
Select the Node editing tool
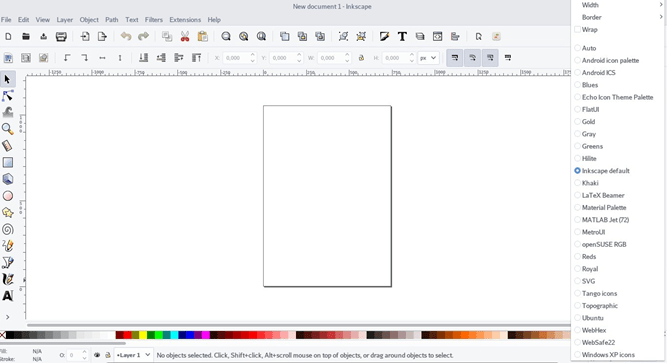[8, 96]
